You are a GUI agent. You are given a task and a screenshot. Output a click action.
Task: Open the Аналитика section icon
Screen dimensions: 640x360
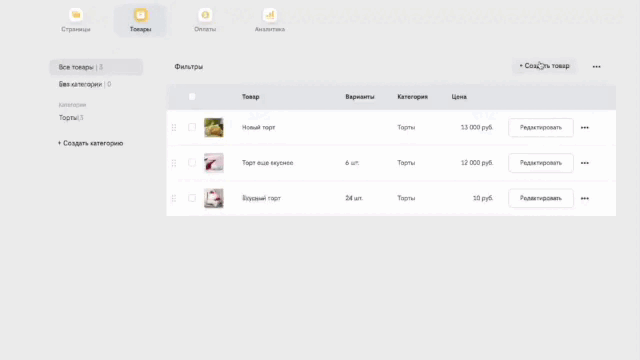[x=270, y=15]
